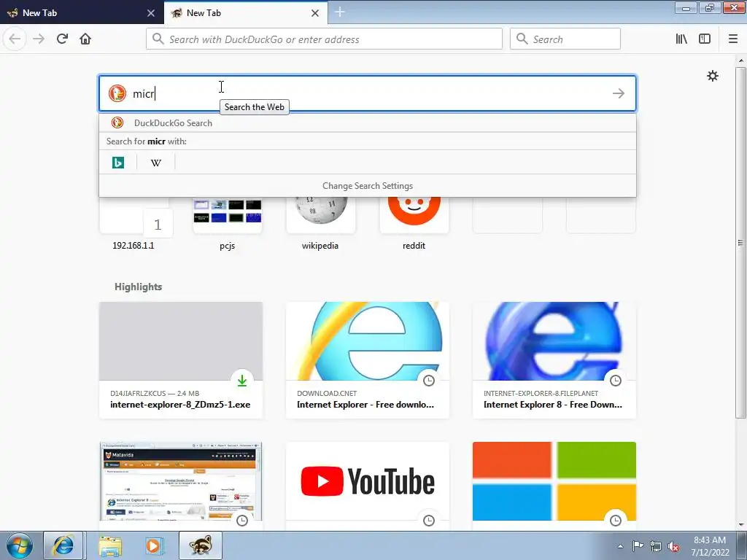The height and width of the screenshot is (560, 747).
Task: Open FILEPLANET Internet Explorer 8 highlight
Action: (554, 360)
